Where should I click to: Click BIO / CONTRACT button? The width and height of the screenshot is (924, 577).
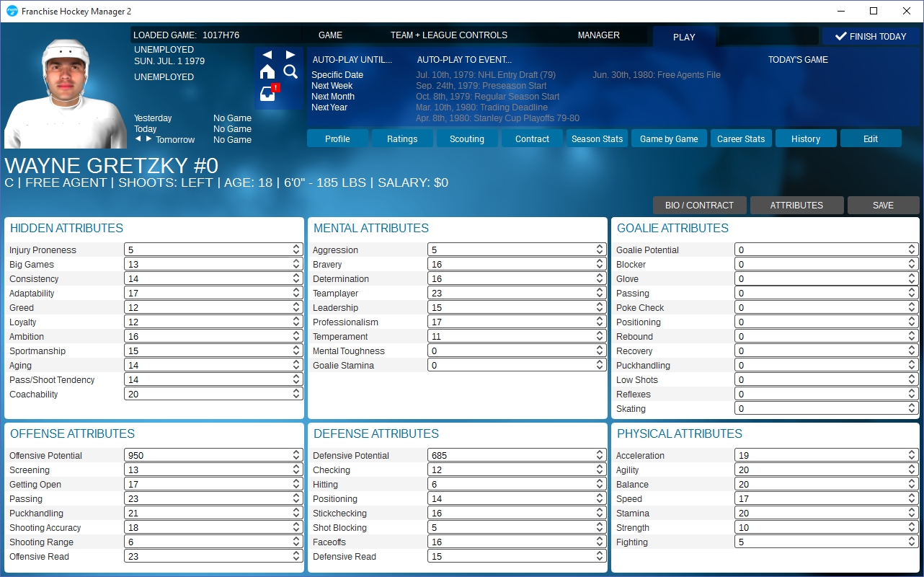[x=699, y=205]
